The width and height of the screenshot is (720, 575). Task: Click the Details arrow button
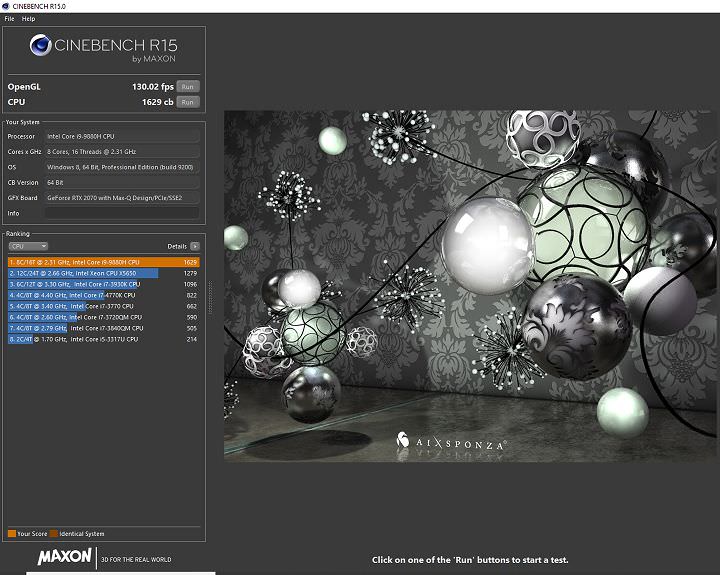click(x=195, y=246)
